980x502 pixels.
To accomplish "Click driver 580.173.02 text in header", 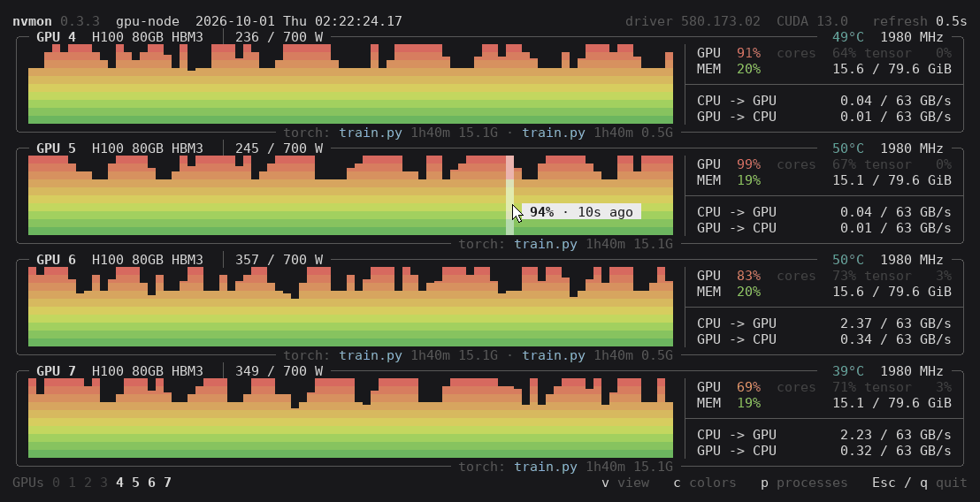I will click(693, 21).
